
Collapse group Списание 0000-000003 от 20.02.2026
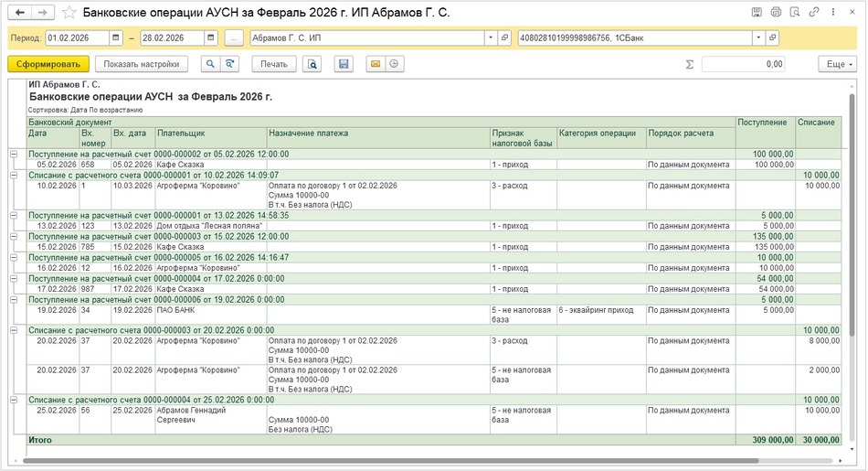tap(14, 330)
